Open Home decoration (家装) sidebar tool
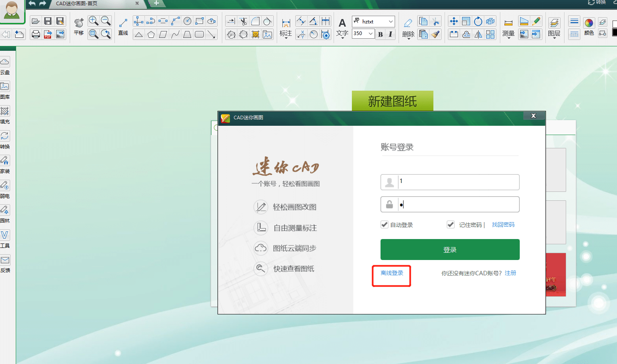 pos(5,165)
